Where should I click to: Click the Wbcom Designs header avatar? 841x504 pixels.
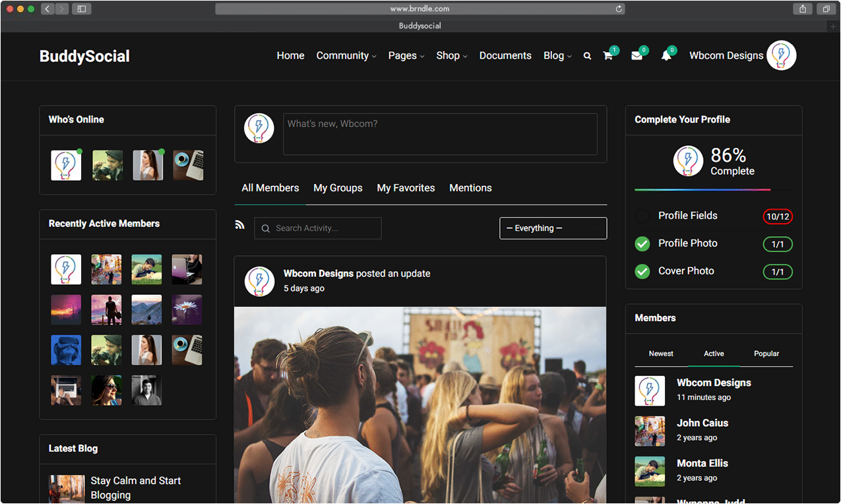(x=782, y=55)
